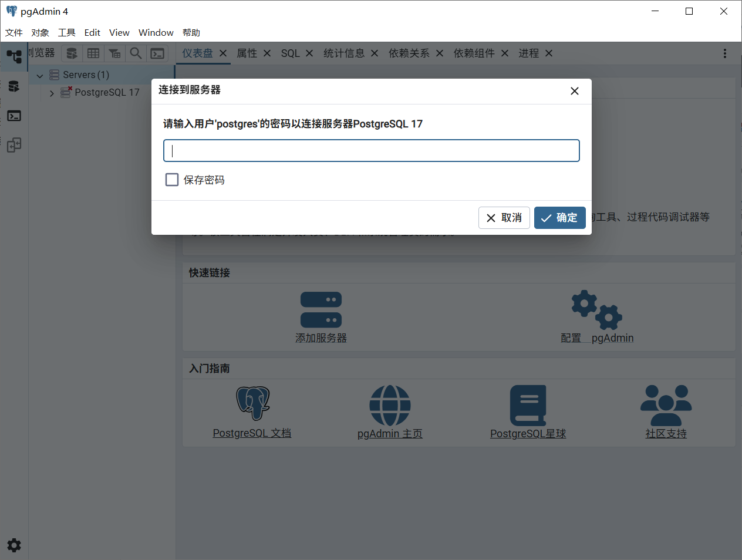This screenshot has width=742, height=560.
Task: Click the 配置 pgAdmin link
Action: (x=597, y=338)
